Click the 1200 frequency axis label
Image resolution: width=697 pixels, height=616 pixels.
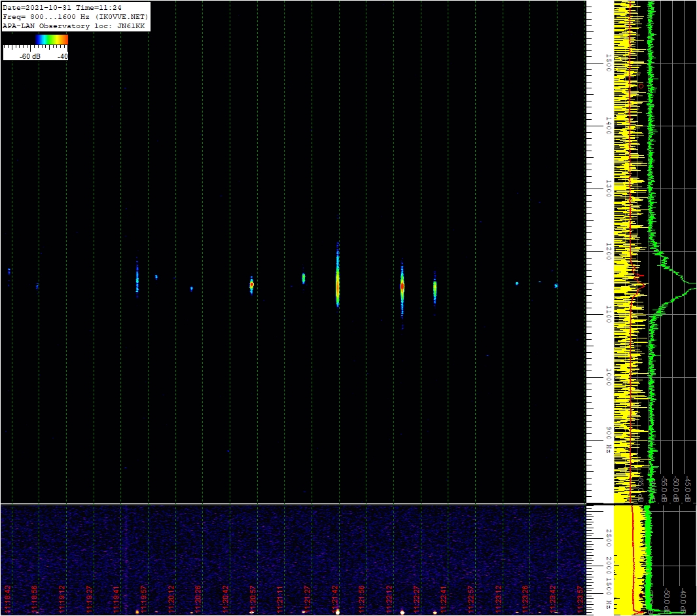609,252
